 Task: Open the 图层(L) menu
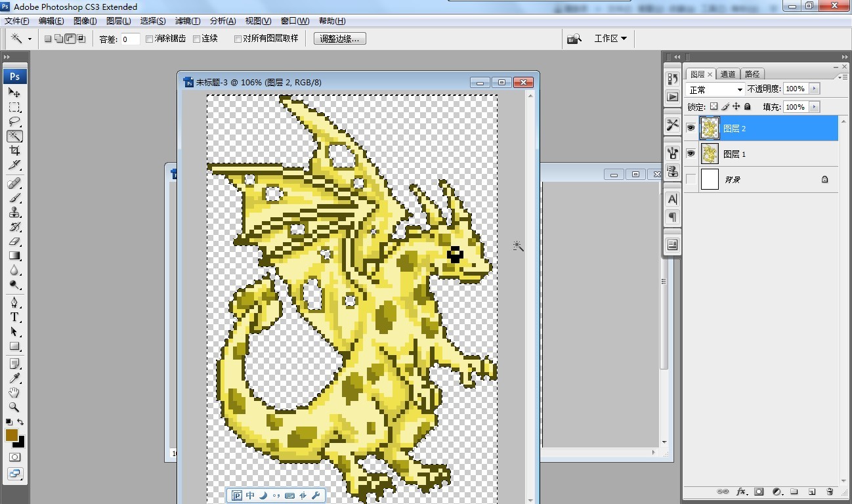pyautogui.click(x=118, y=21)
